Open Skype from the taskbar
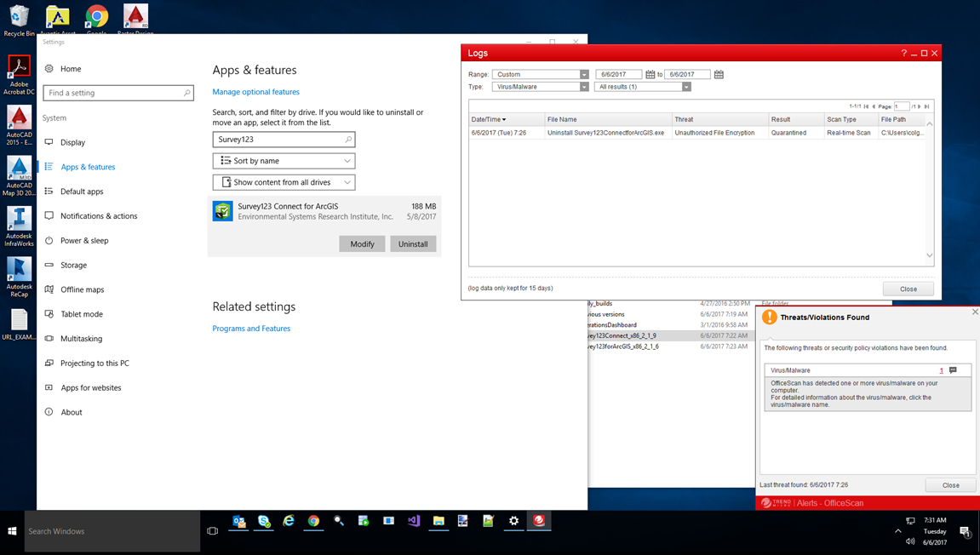 pos(264,521)
